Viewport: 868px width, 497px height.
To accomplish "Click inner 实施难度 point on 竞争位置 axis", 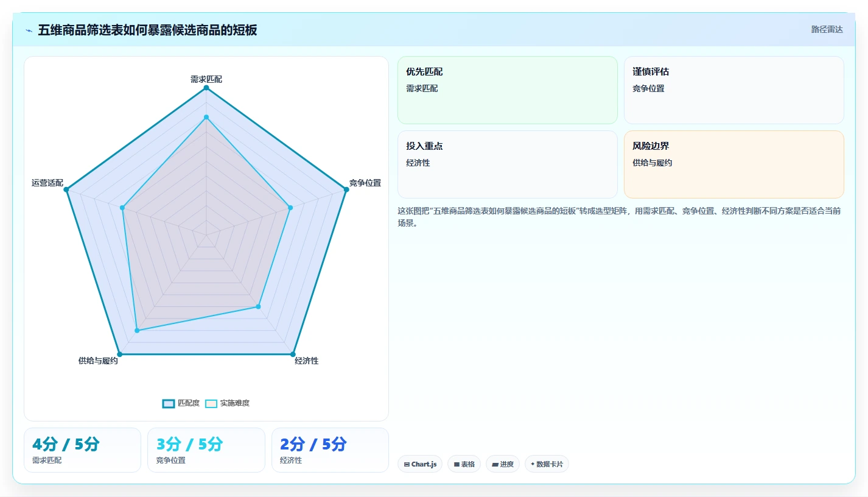I will 290,208.
